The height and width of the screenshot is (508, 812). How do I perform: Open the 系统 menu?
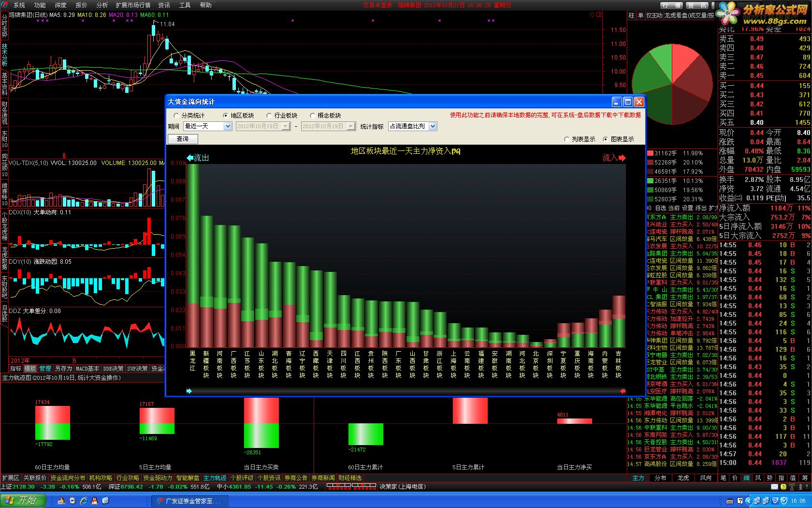pos(19,5)
